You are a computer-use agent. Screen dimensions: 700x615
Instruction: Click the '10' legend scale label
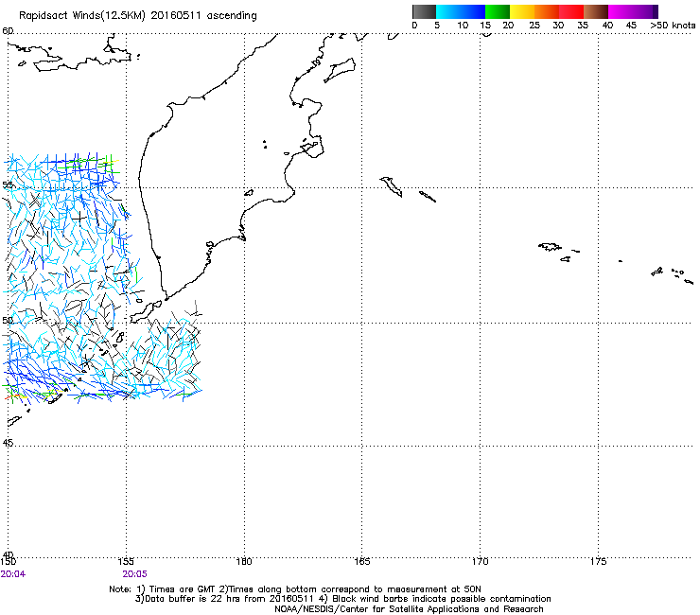point(463,26)
